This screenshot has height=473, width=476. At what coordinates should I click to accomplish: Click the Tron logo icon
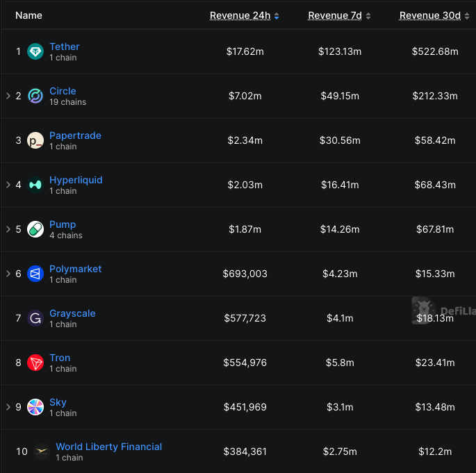pos(35,363)
